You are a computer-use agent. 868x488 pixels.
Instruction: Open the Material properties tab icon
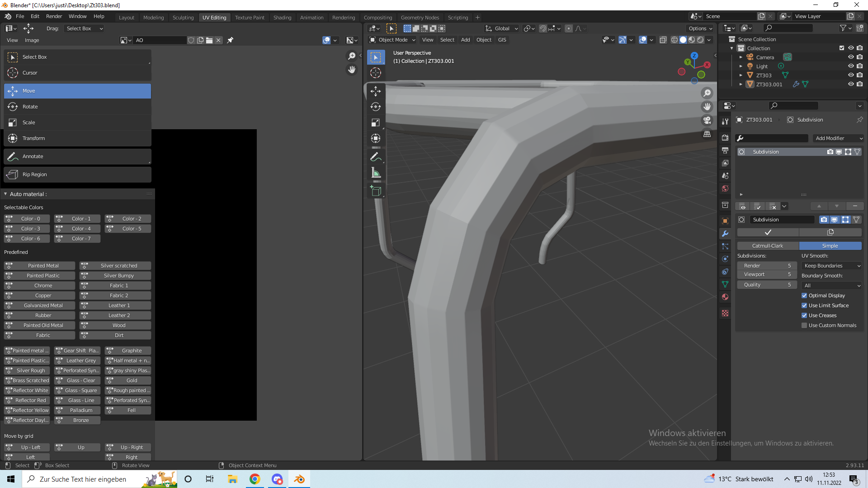pos(725,297)
